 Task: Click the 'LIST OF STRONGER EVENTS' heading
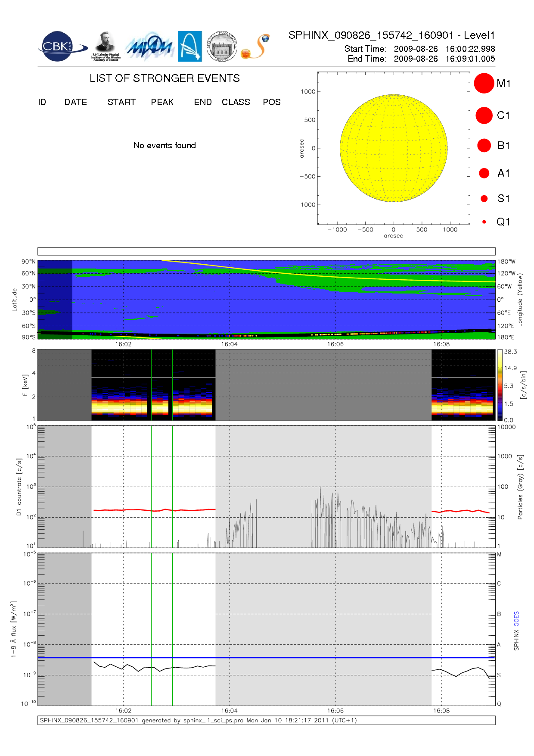(x=165, y=78)
